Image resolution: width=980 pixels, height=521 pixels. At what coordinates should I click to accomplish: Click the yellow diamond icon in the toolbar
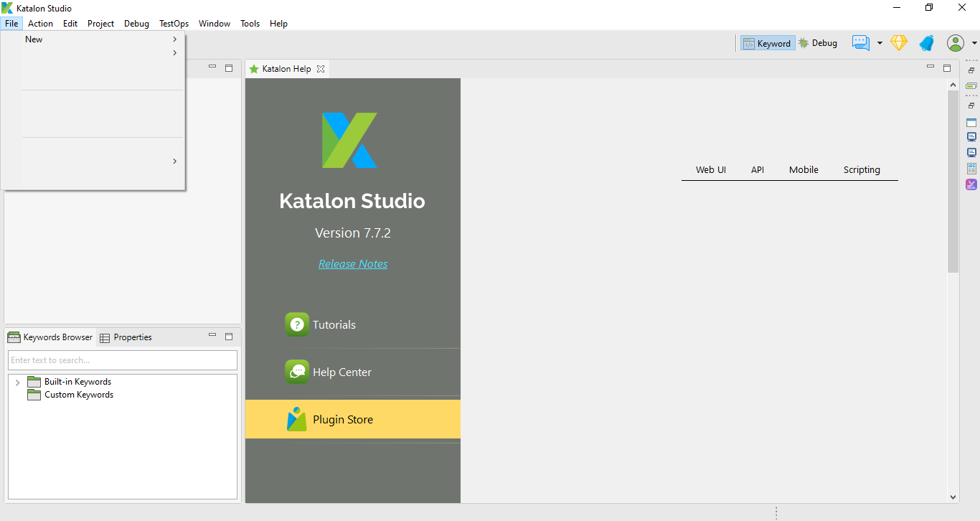pyautogui.click(x=899, y=43)
